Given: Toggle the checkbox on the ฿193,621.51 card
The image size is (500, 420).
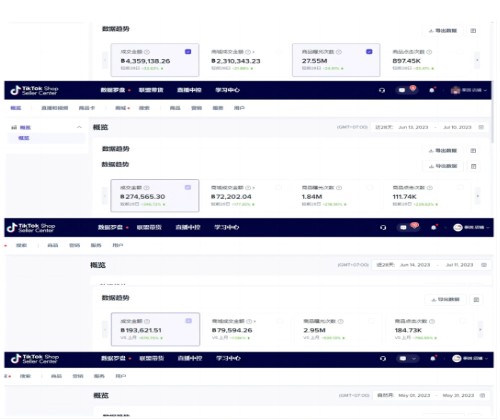Looking at the screenshot, I should pos(188,321).
